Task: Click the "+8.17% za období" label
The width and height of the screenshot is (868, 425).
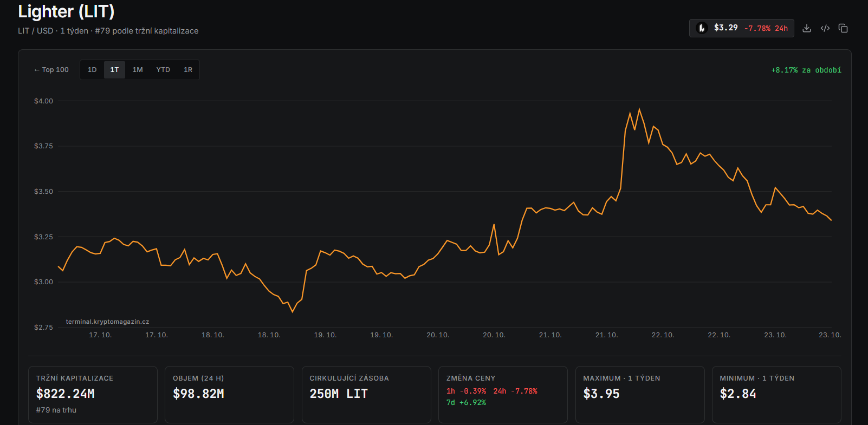Action: point(806,70)
